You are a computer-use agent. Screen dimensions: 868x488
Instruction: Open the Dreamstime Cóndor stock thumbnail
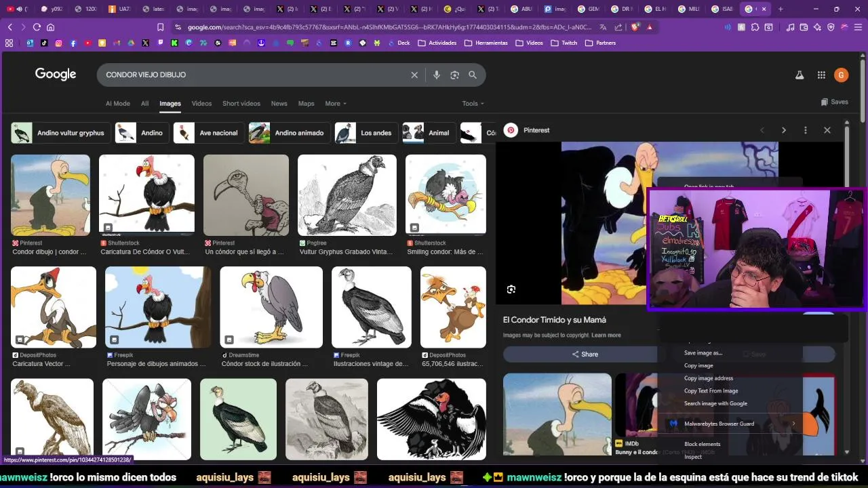(271, 306)
